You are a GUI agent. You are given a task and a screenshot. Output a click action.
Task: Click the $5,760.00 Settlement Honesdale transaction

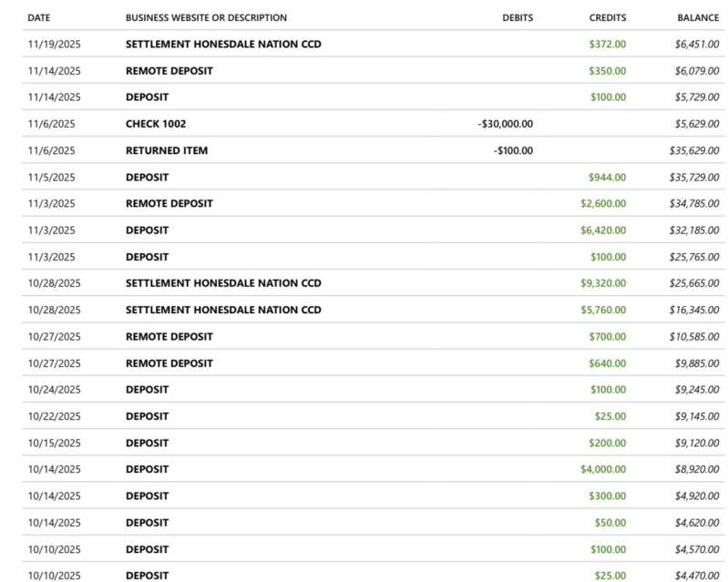click(223, 310)
